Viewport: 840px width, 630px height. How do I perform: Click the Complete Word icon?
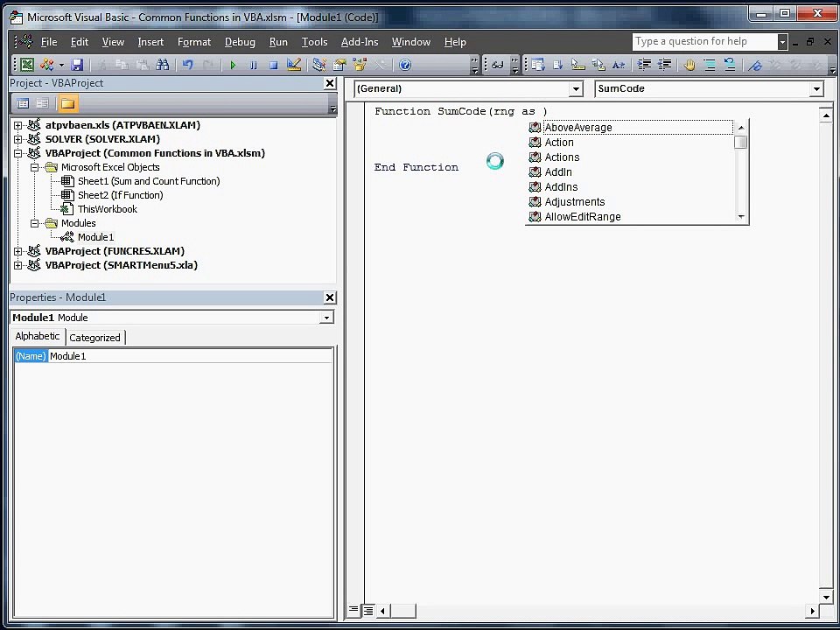coord(619,65)
